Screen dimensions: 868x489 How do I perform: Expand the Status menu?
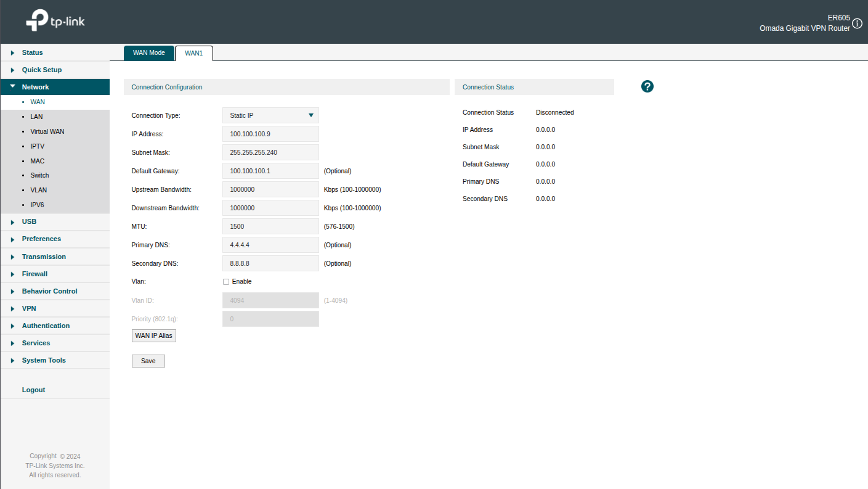[55, 52]
